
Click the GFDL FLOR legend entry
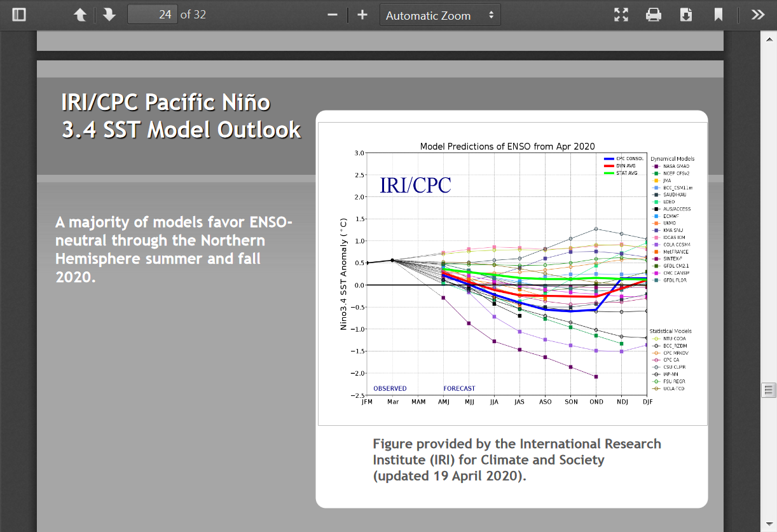tap(670, 280)
